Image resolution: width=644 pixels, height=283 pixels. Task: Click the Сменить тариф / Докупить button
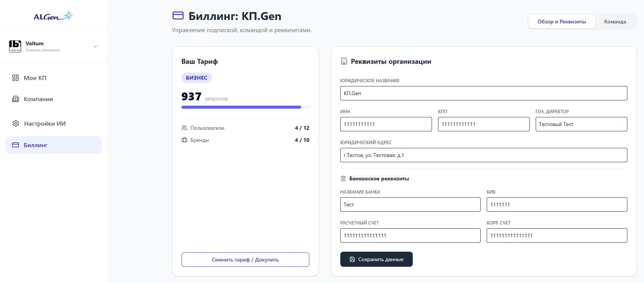coord(245,260)
